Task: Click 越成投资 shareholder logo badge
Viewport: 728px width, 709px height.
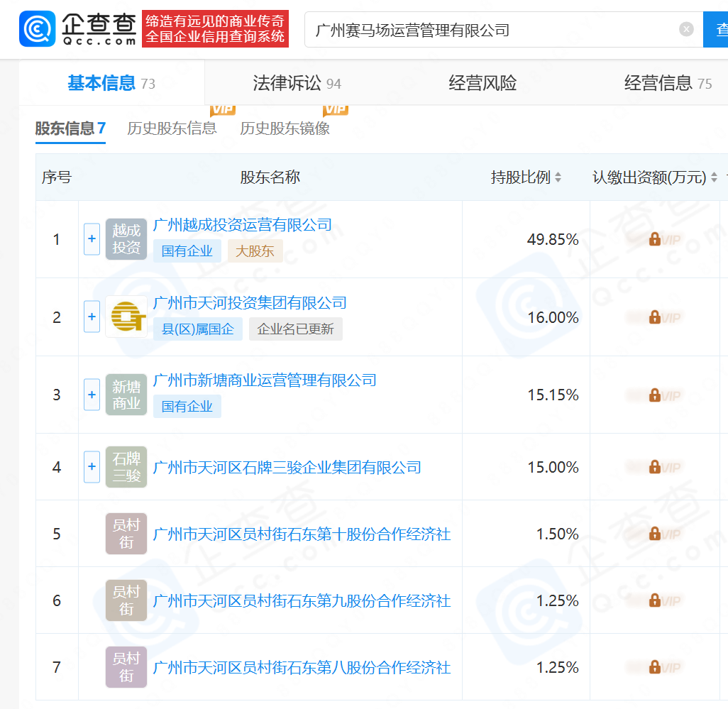Action: pos(126,239)
